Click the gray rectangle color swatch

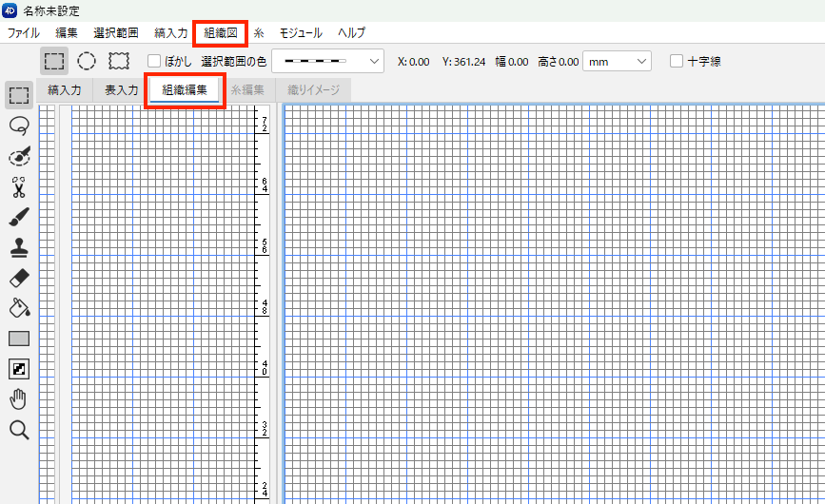pyautogui.click(x=19, y=339)
